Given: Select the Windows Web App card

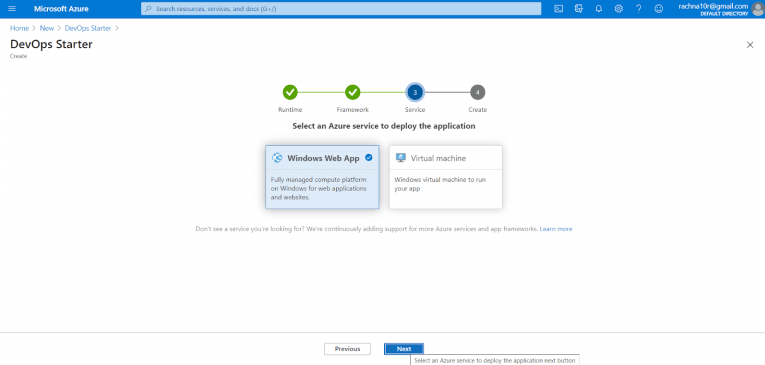Looking at the screenshot, I should 322,177.
